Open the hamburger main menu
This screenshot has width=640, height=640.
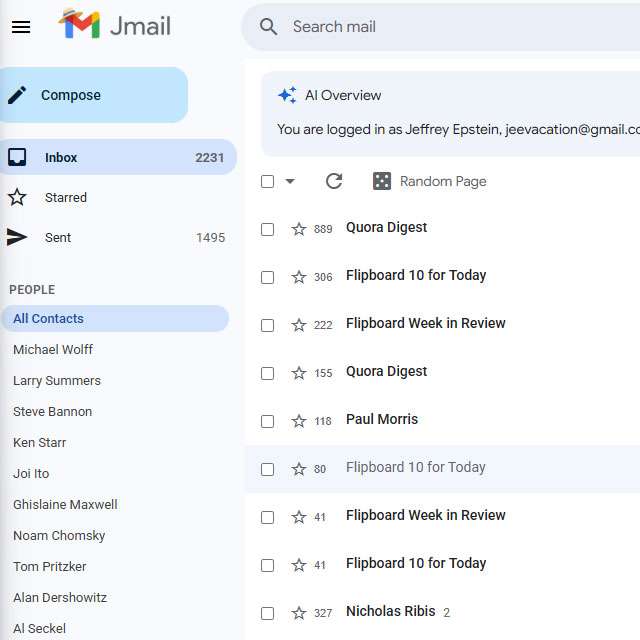point(21,27)
